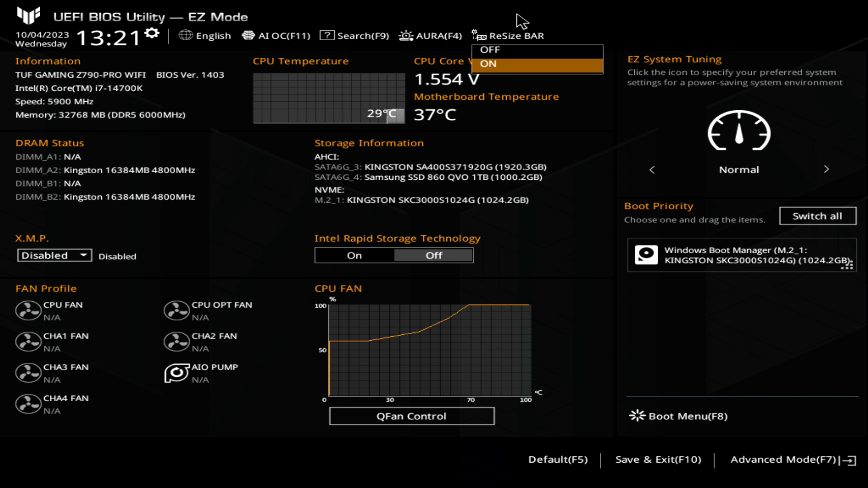868x488 pixels.
Task: Click the CPU FAN fan icon
Action: click(x=28, y=310)
